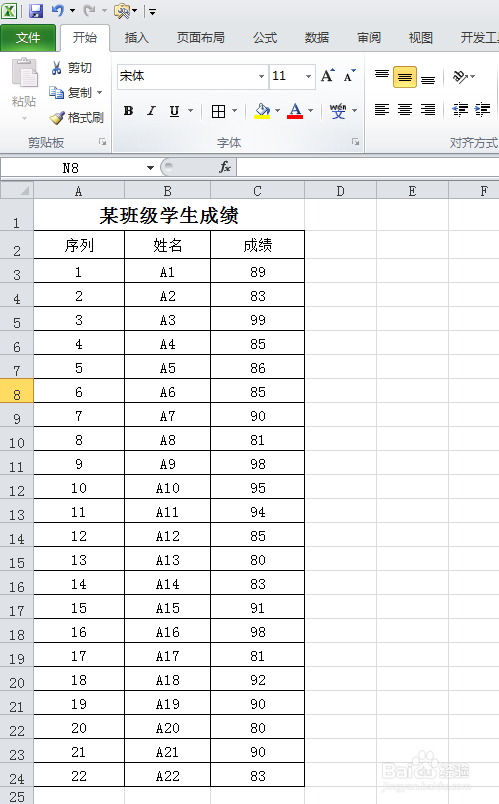The height and width of the screenshot is (804, 499).
Task: Decrease font size with small A icon
Action: click(x=349, y=76)
